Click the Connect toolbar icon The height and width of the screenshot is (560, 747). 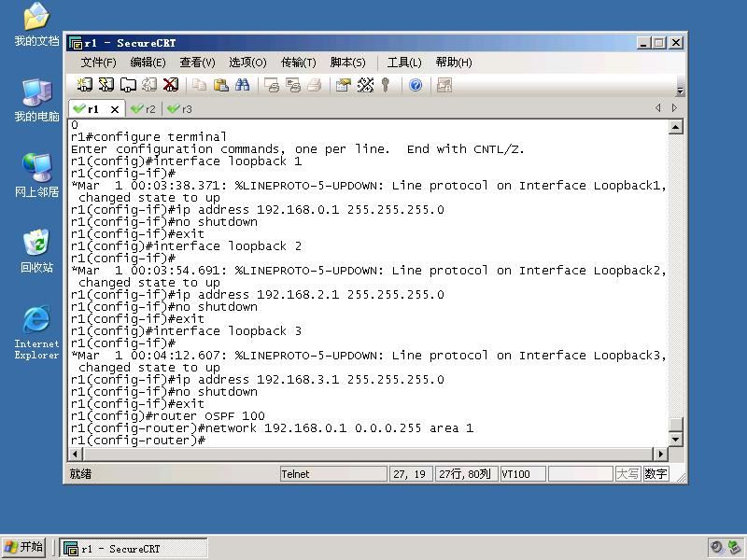pyautogui.click(x=85, y=85)
